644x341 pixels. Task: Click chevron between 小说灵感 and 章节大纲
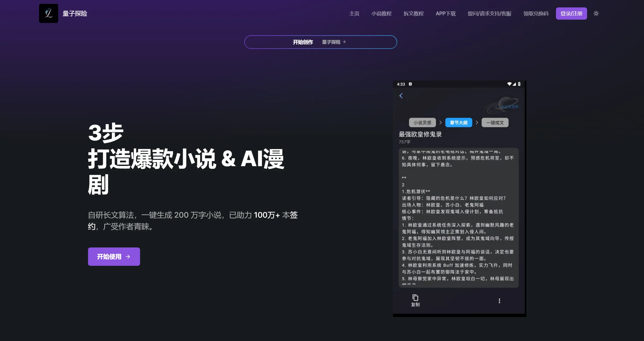point(441,123)
